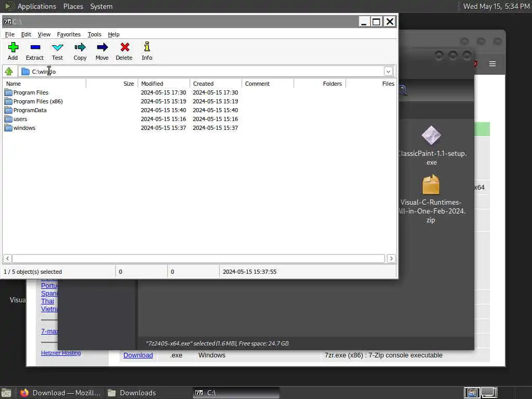532x399 pixels.
Task: Open the Tools menu
Action: pos(95,34)
